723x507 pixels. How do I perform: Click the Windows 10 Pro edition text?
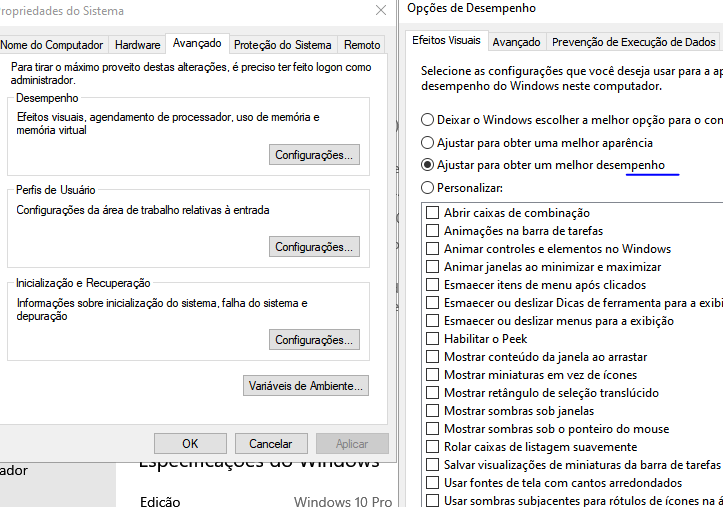tap(343, 501)
